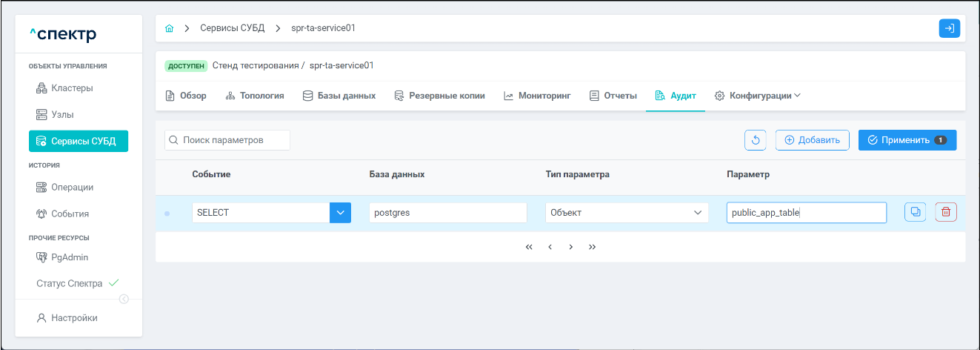Screen dimensions: 980x350
Task: Open PgAdmin from the sidebar
Action: coord(70,257)
